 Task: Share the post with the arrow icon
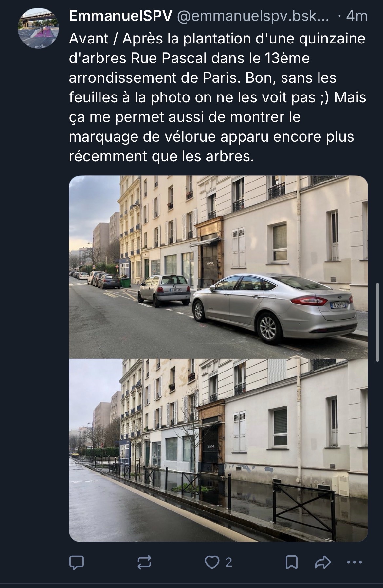[323, 562]
